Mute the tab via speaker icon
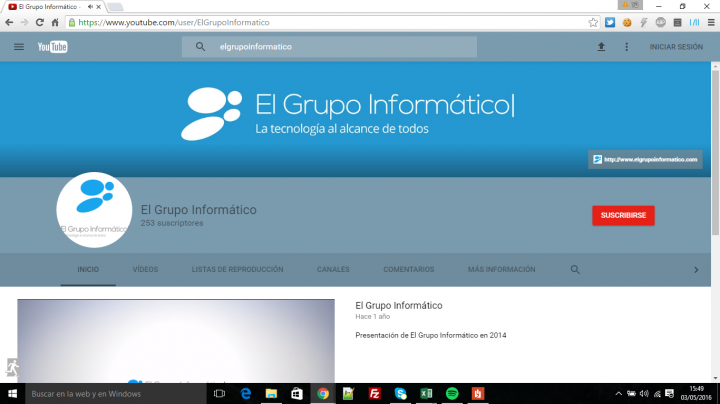This screenshot has height=404, width=720. [x=90, y=7]
